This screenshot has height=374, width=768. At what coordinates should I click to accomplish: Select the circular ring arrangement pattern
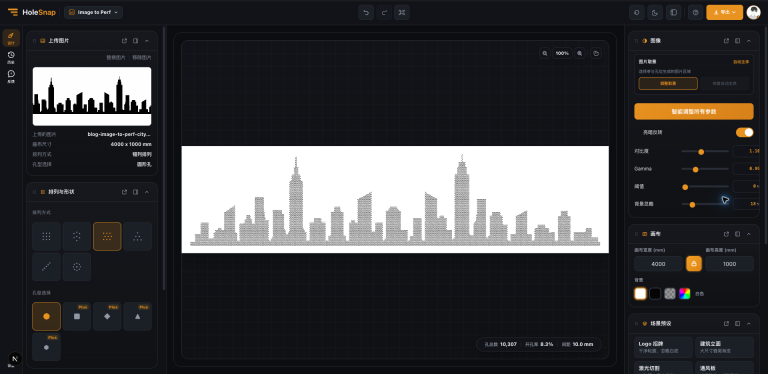click(x=77, y=267)
